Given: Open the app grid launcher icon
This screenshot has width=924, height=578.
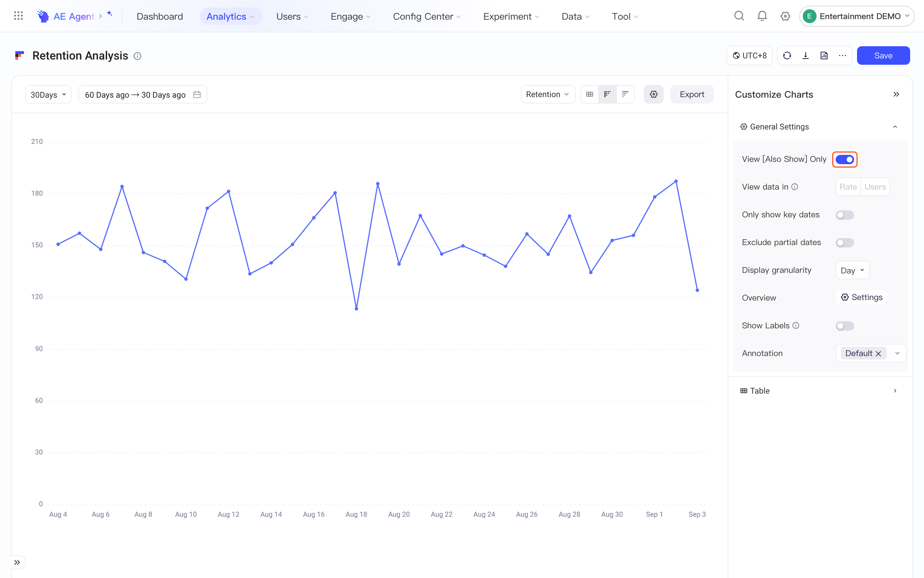Looking at the screenshot, I should pyautogui.click(x=18, y=16).
